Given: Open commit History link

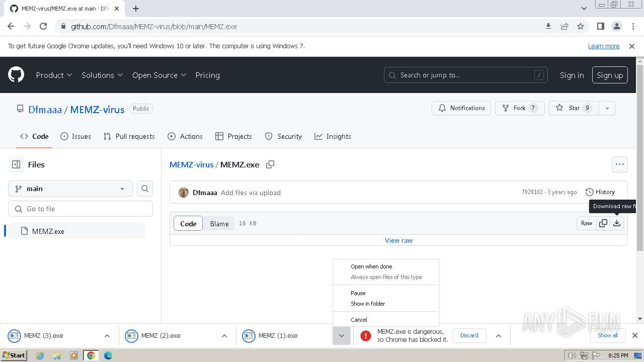Looking at the screenshot, I should [600, 192].
